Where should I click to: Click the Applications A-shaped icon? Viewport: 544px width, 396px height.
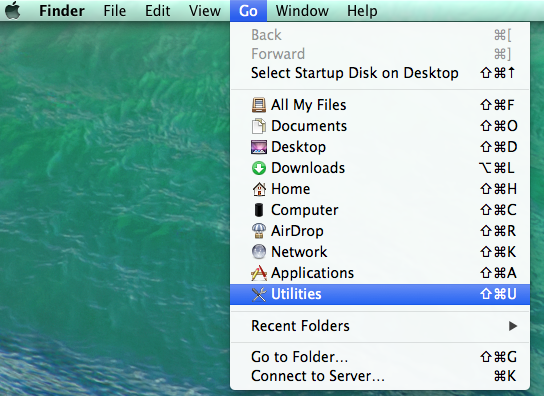(x=259, y=273)
